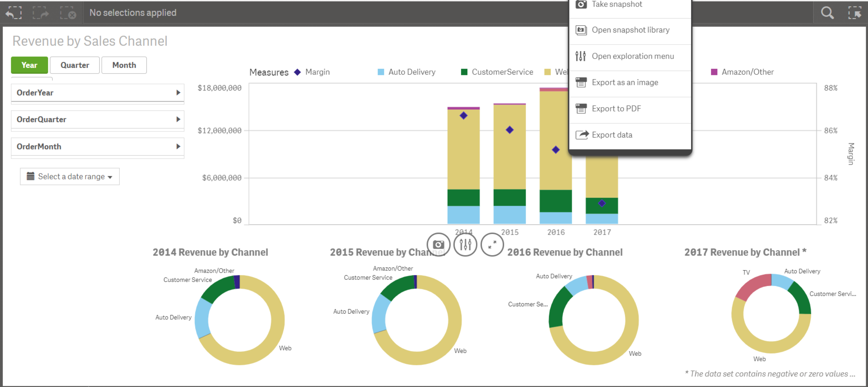Click the Export as an image icon
868x387 pixels.
point(581,83)
